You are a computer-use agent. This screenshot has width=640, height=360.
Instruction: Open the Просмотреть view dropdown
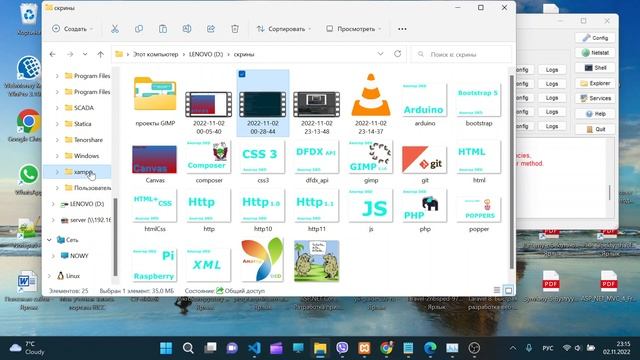(353, 29)
